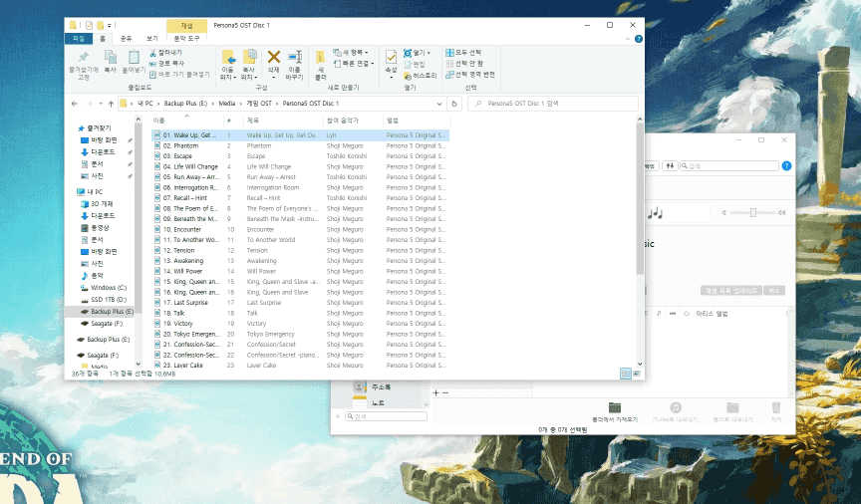The width and height of the screenshot is (861, 504).
Task: Switch to the Music Tools (음악 도구) tab
Action: tap(186, 39)
